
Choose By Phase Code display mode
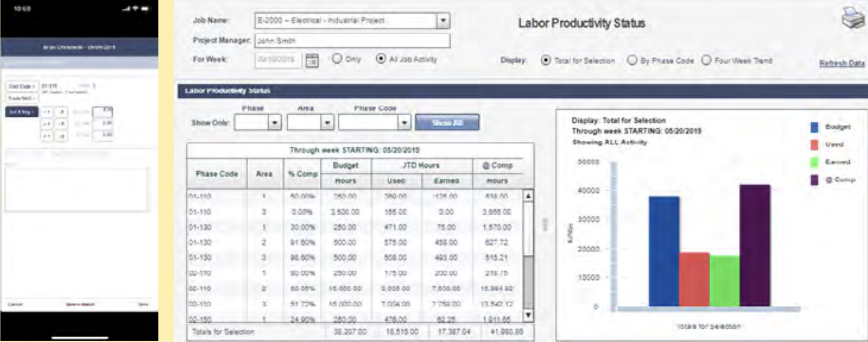click(632, 60)
